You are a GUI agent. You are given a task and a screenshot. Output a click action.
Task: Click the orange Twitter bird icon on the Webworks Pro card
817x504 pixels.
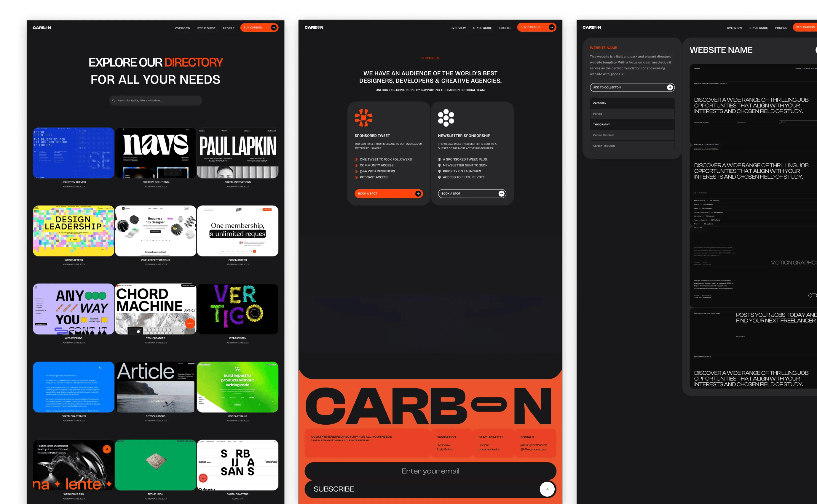107,450
